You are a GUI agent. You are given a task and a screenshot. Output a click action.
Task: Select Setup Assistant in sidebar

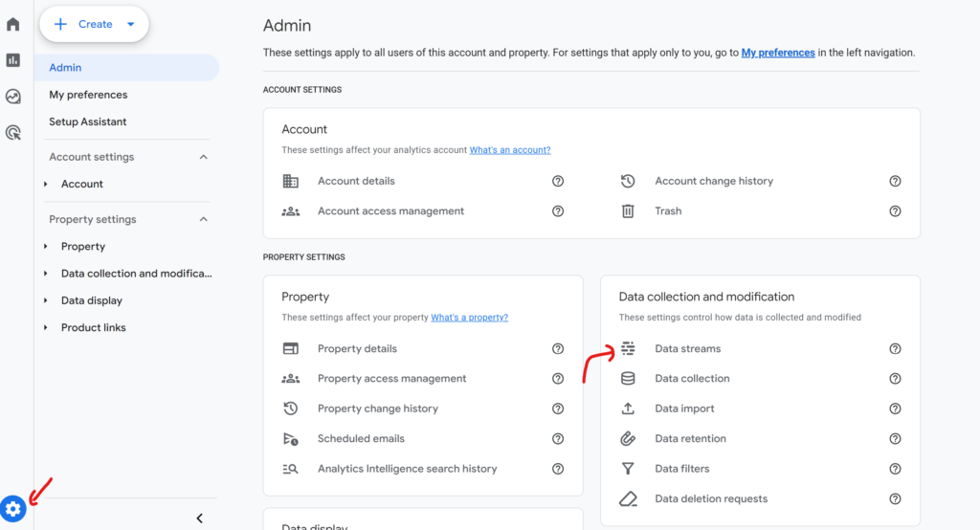click(x=87, y=121)
